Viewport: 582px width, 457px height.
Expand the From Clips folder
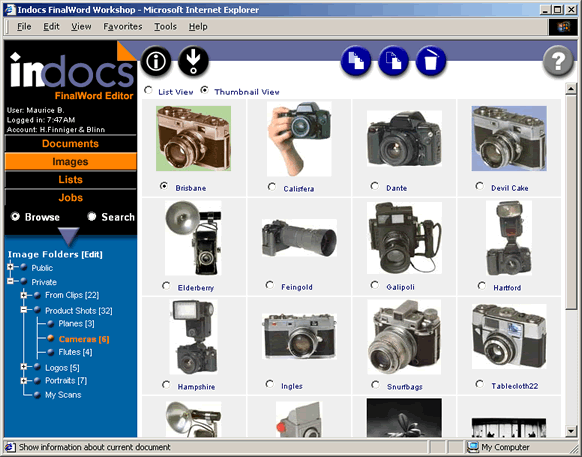tap(24, 295)
